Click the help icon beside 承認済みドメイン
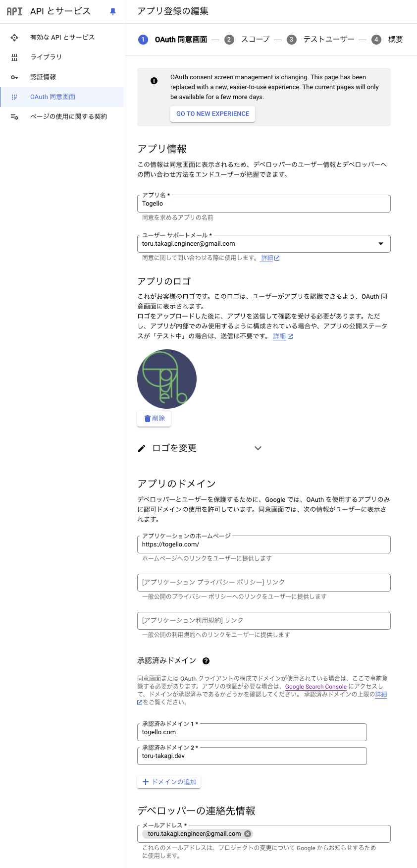Image resolution: width=417 pixels, height=868 pixels. coord(206,661)
